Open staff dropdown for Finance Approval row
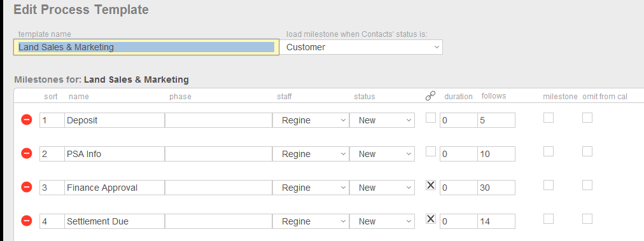The width and height of the screenshot is (644, 241). coord(311,188)
